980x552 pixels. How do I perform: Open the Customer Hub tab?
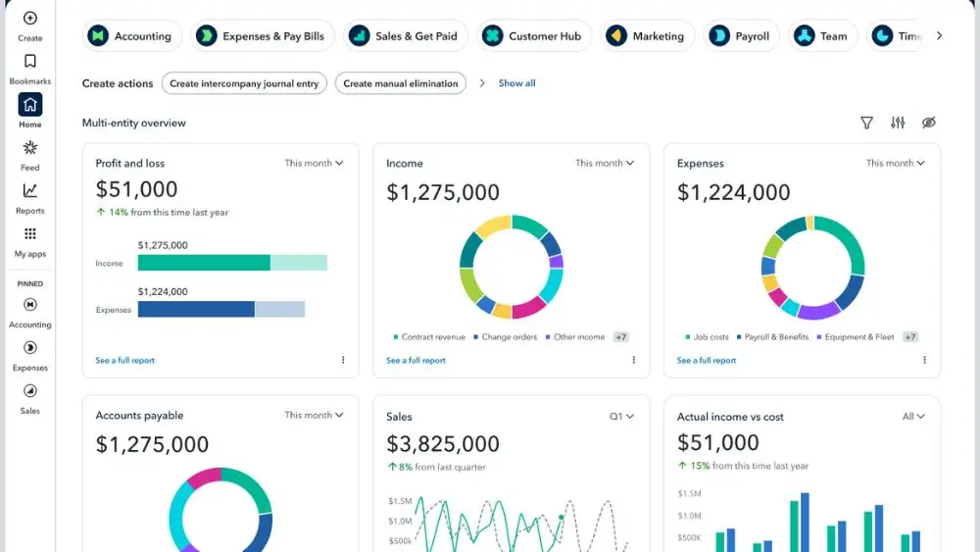534,35
